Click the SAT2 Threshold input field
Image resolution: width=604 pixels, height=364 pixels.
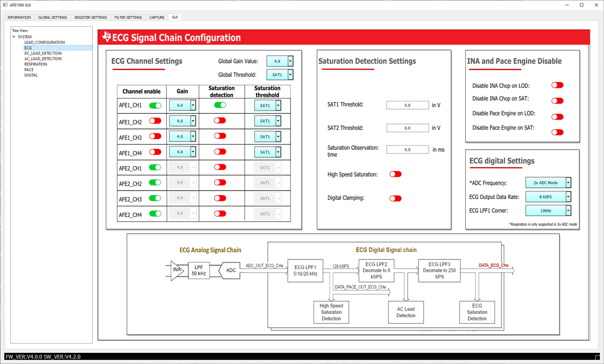coord(407,128)
